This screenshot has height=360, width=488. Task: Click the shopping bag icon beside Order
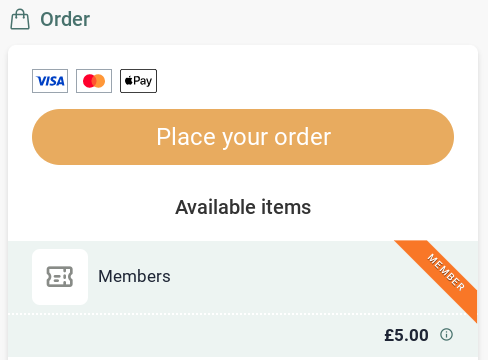pyautogui.click(x=20, y=19)
